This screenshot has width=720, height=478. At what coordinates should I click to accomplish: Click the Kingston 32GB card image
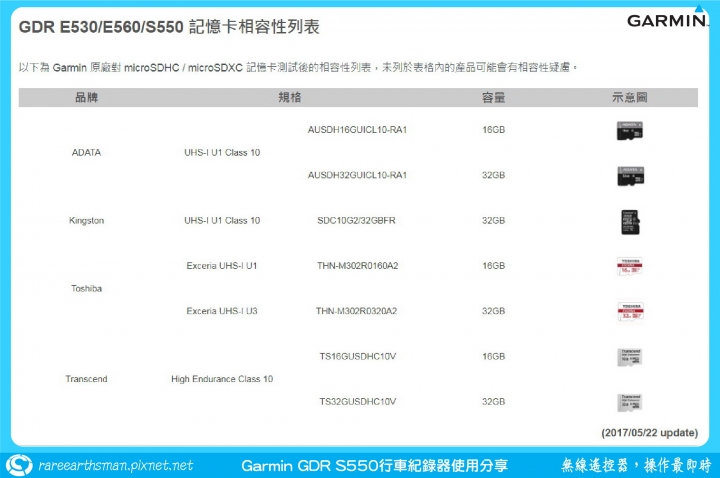point(630,222)
